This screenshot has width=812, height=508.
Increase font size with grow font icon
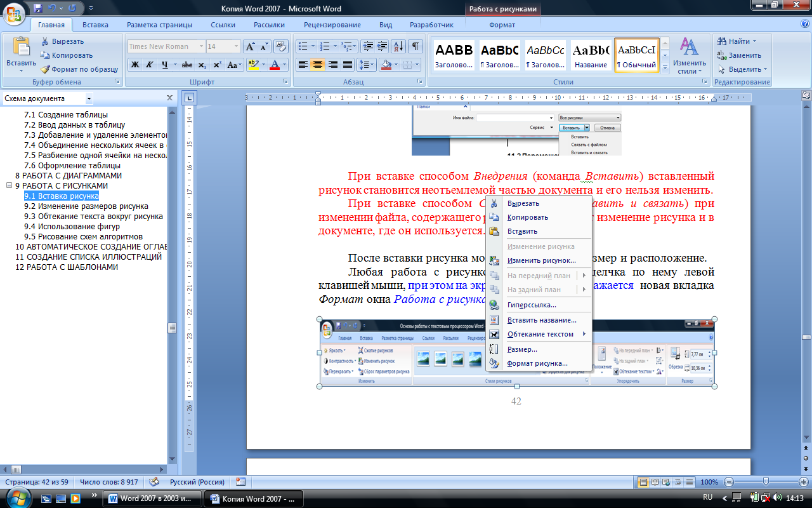(251, 46)
